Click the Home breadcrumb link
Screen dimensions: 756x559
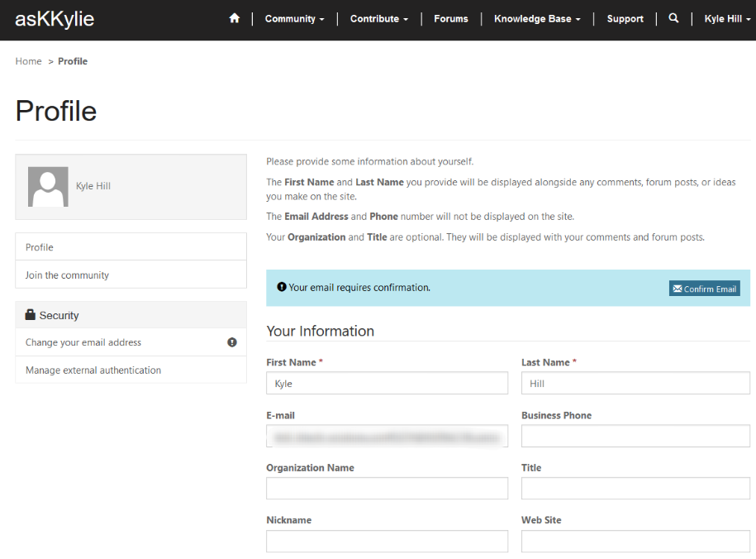click(x=28, y=61)
